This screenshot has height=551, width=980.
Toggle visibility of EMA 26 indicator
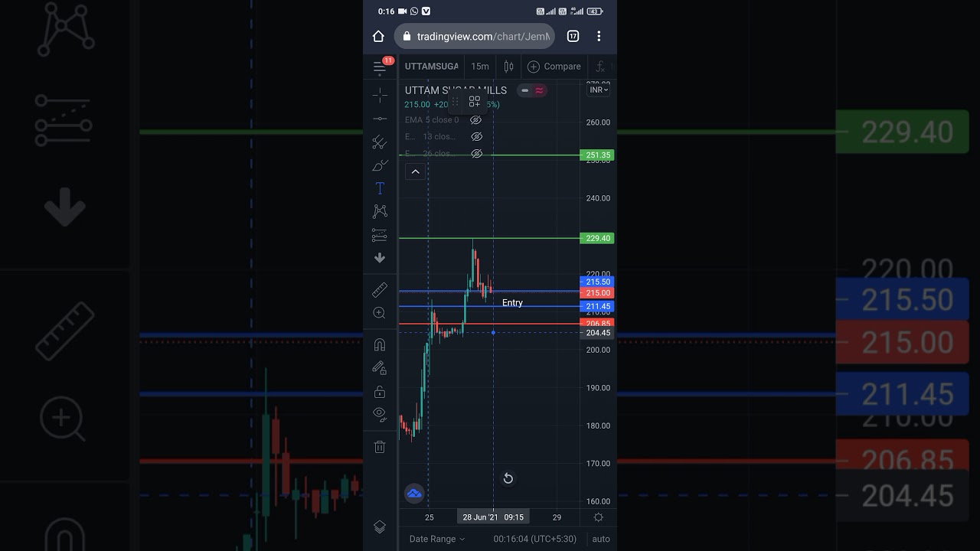(476, 153)
